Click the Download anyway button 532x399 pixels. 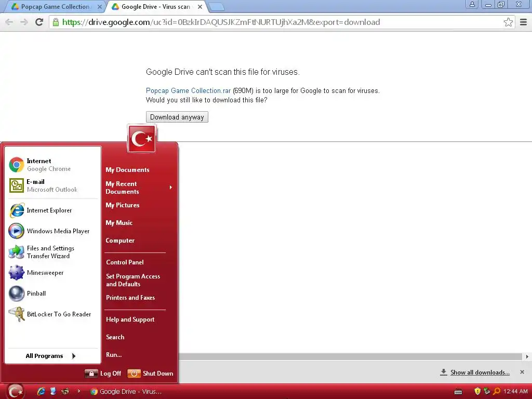[x=177, y=117]
